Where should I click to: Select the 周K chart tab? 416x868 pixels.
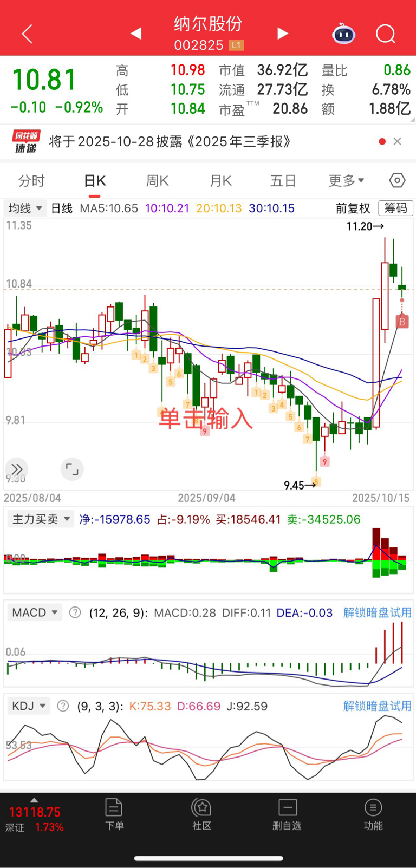(157, 180)
